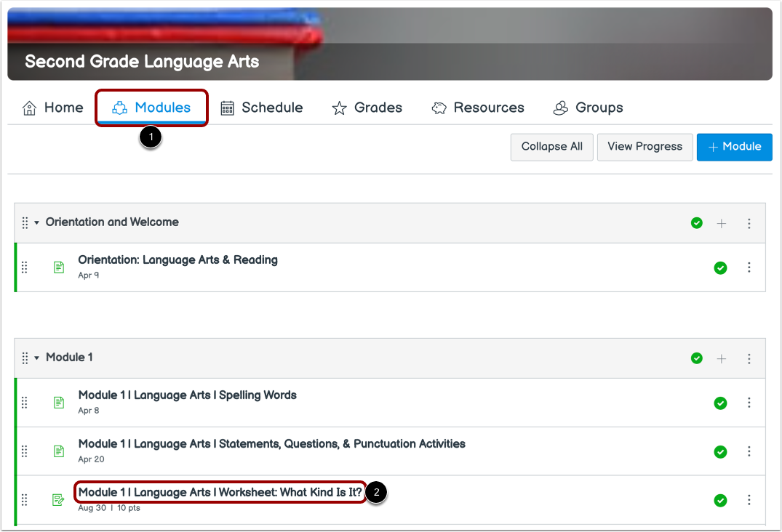Image resolution: width=782 pixels, height=532 pixels.
Task: Click page icon of Orientation: Language Arts & Reading
Action: point(59,267)
